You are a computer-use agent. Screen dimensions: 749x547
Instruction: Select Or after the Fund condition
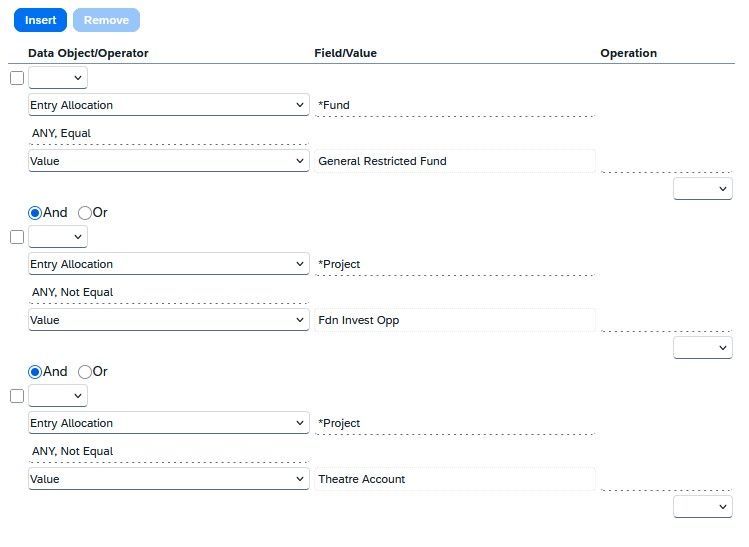[85, 213]
